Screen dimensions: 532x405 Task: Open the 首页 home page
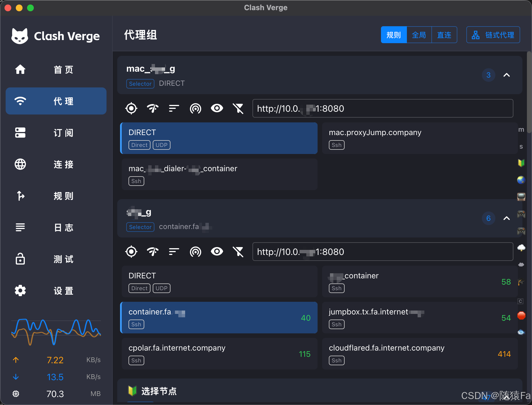click(x=56, y=69)
